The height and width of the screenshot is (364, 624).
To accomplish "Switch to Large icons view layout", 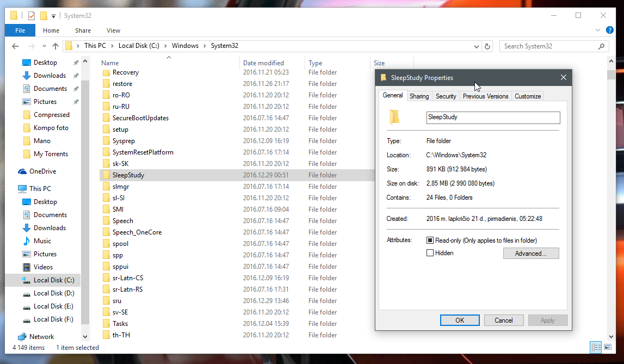I will point(607,347).
